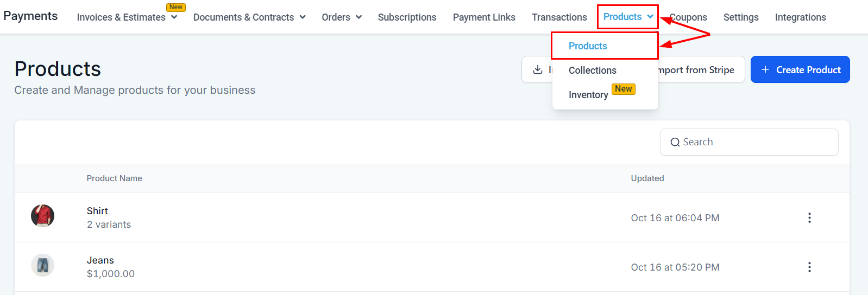Switch to the Transactions tab
868x295 pixels.
click(559, 17)
